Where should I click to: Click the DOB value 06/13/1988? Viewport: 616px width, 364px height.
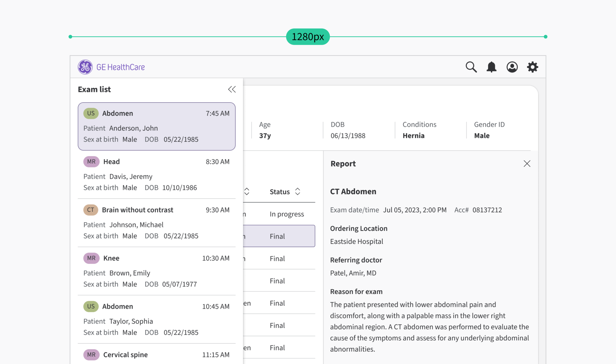(348, 136)
